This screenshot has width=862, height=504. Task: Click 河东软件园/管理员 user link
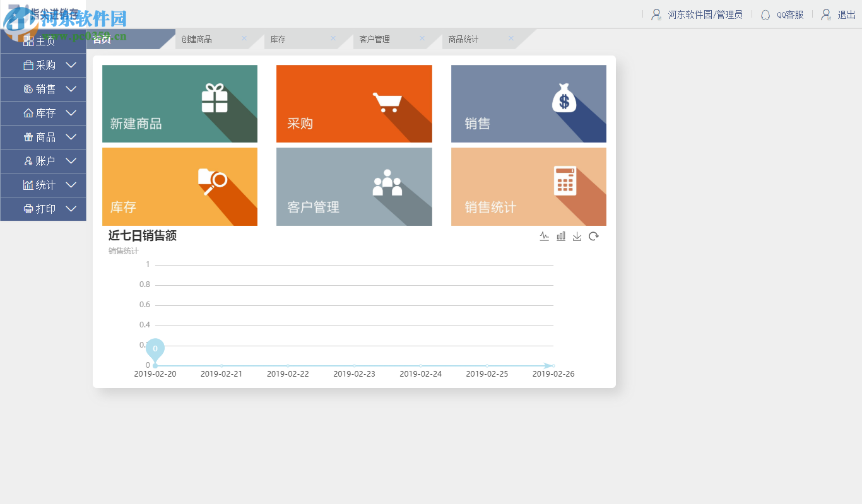pos(705,15)
